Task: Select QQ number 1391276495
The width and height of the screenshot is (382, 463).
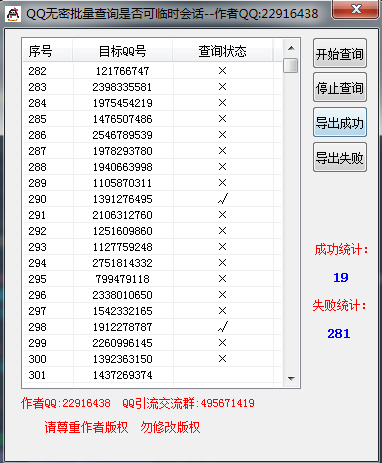Action: click(x=123, y=199)
